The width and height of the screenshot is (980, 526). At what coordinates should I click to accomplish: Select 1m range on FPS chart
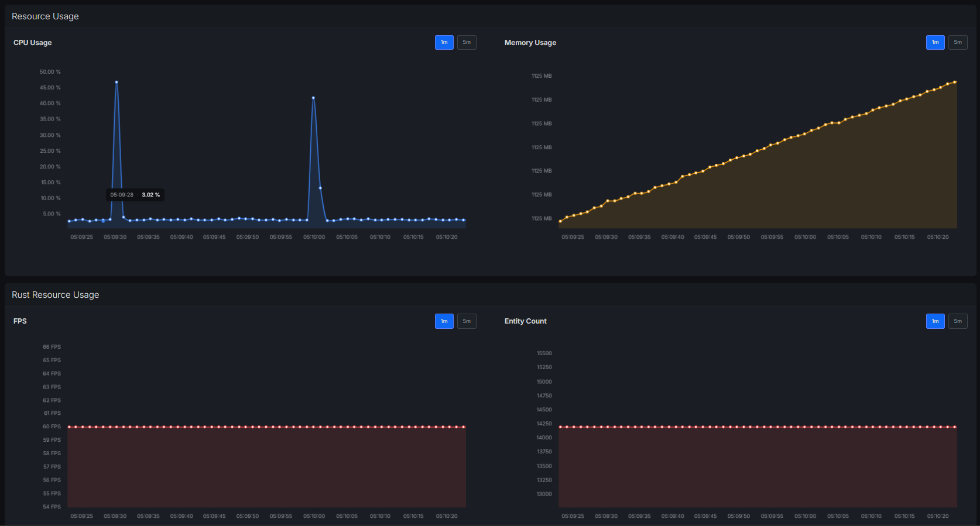click(x=444, y=321)
